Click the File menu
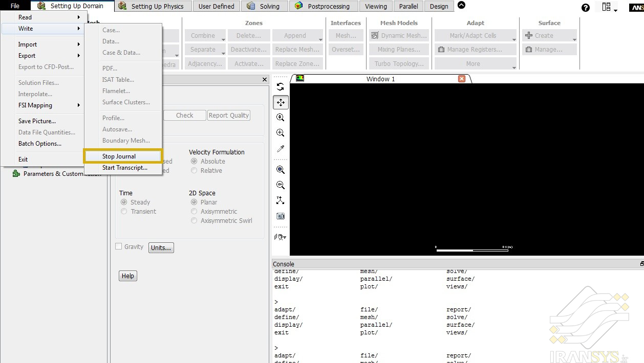 pyautogui.click(x=15, y=6)
